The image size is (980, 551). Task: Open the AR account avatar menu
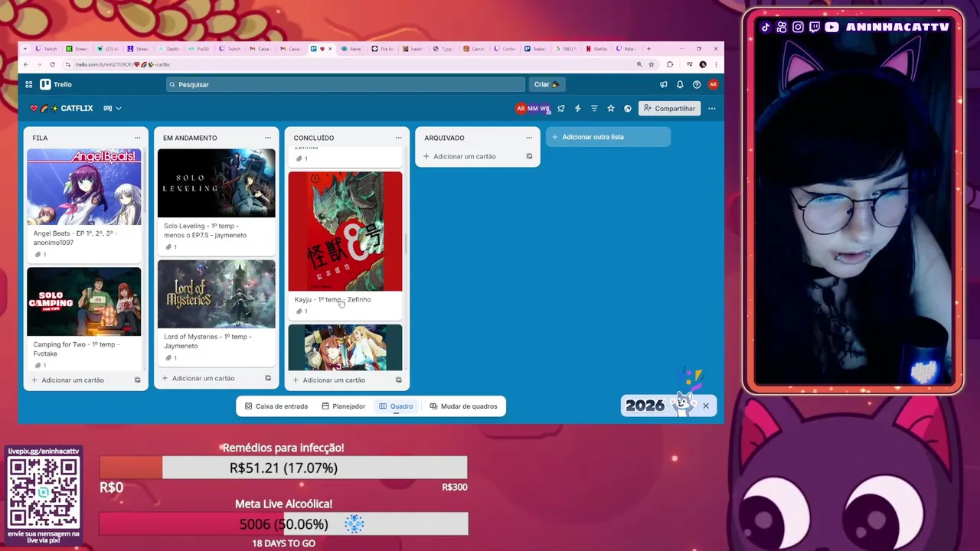[713, 84]
